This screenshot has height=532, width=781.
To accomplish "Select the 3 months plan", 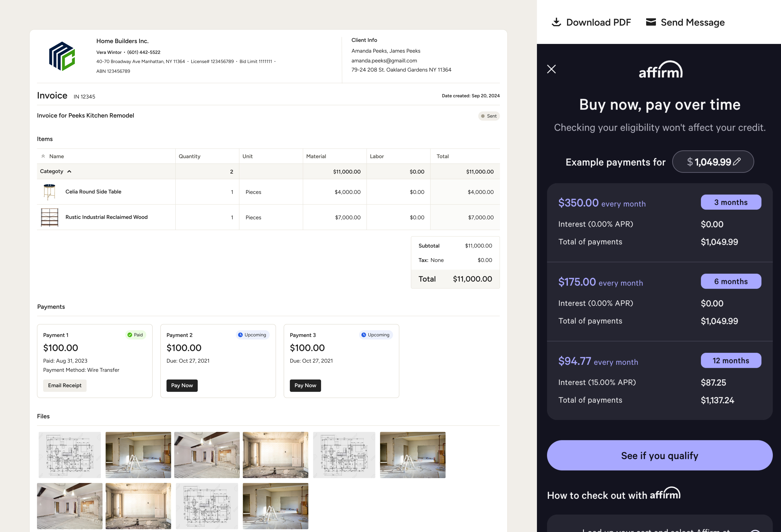I will (731, 202).
